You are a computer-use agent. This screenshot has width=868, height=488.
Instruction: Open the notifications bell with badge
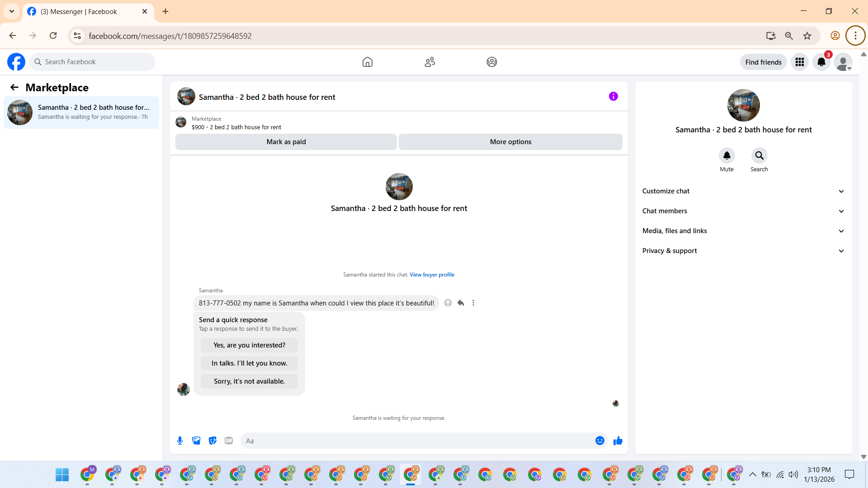(x=821, y=62)
